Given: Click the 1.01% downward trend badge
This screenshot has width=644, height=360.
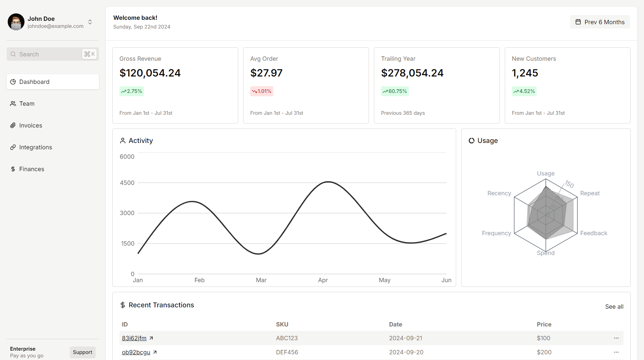Looking at the screenshot, I should click(x=262, y=91).
